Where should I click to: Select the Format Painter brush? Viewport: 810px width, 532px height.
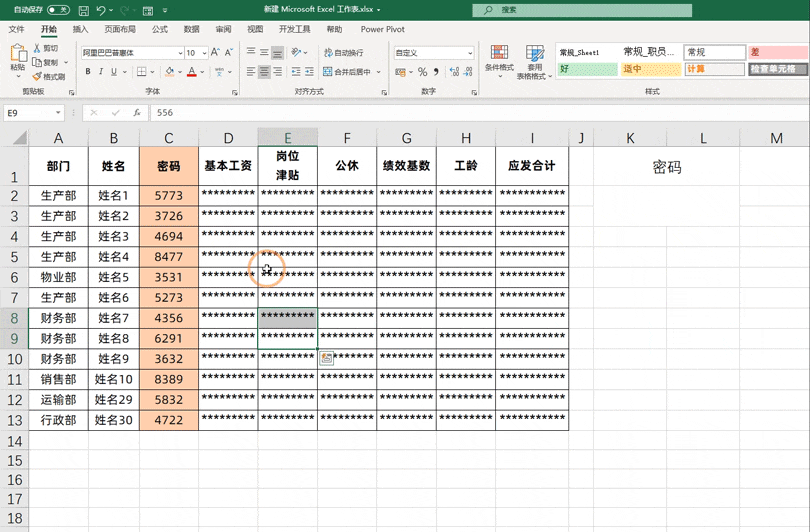coord(37,76)
